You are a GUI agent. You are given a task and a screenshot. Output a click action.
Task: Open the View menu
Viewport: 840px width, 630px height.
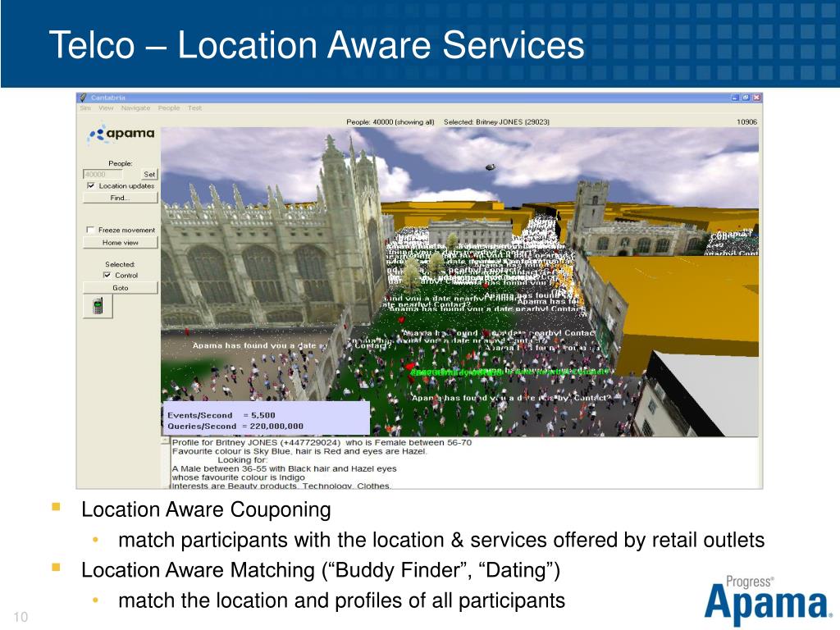point(106,108)
